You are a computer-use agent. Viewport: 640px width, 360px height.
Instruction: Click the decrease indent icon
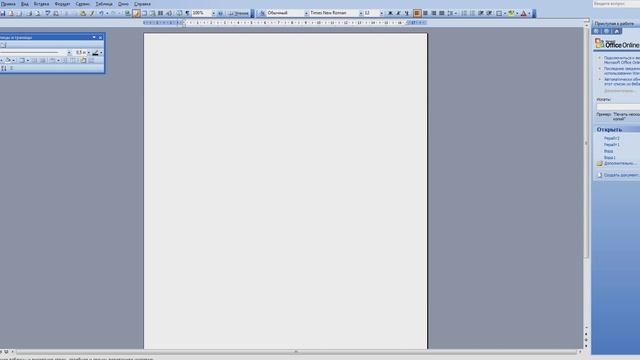481,13
